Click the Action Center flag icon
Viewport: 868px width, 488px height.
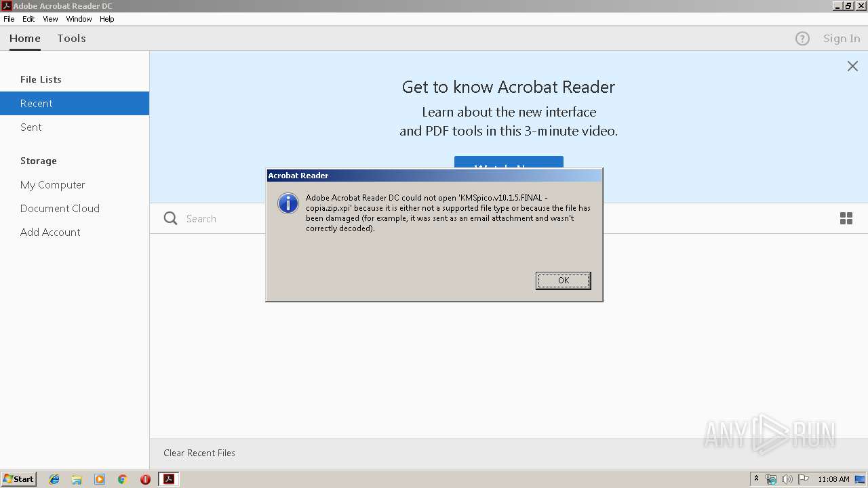click(x=804, y=479)
